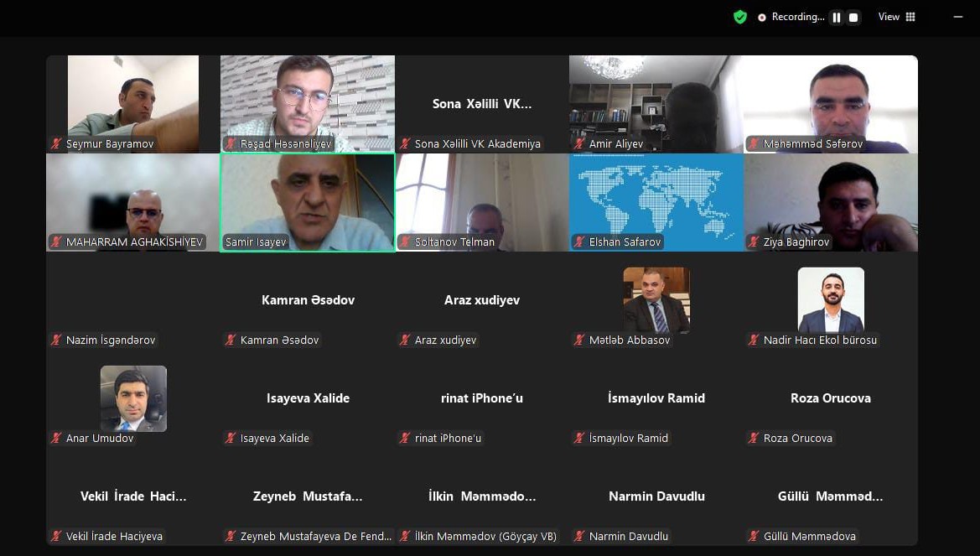Select the Sona Xəlilli VK Akademiya tile
This screenshot has height=556, width=980.
click(482, 105)
